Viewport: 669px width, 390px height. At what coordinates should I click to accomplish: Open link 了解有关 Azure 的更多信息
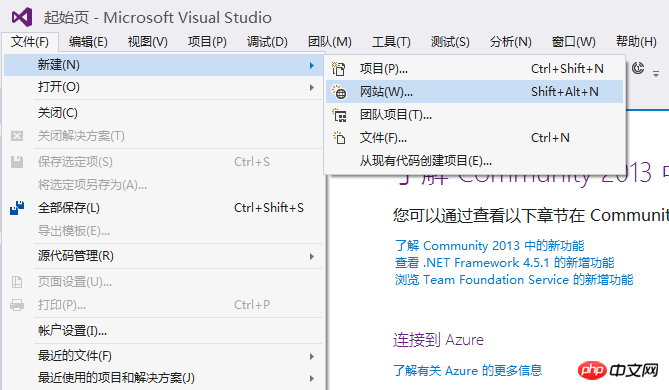click(x=468, y=370)
